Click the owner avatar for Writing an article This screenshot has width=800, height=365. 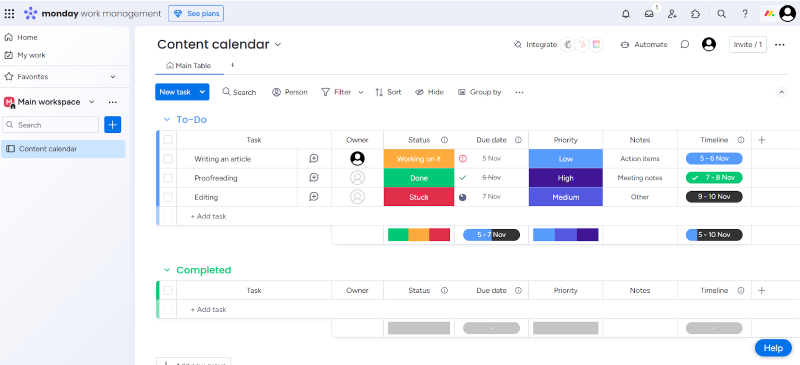(x=357, y=159)
